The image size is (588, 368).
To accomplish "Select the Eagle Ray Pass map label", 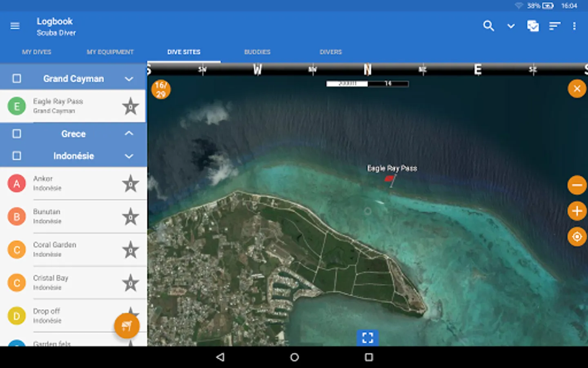I will [392, 168].
